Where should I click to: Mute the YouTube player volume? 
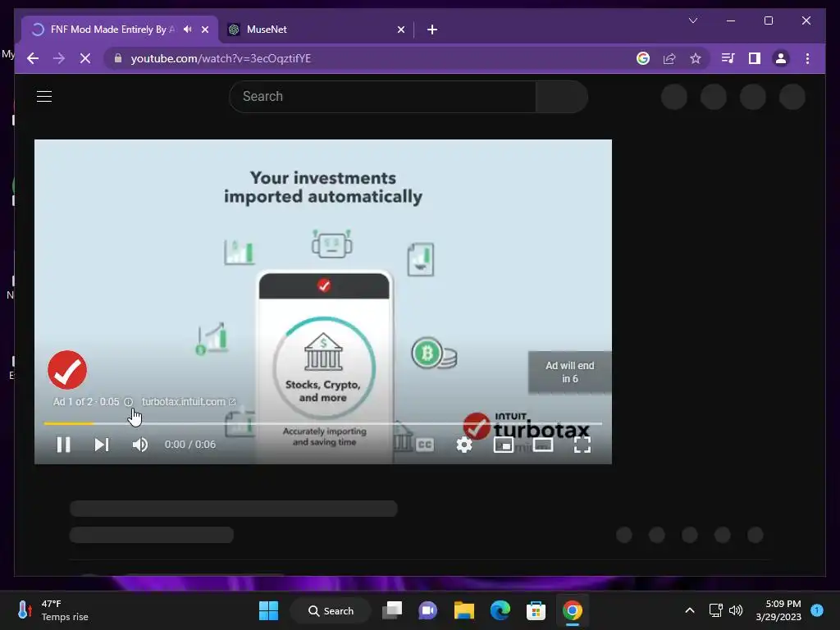coord(139,445)
